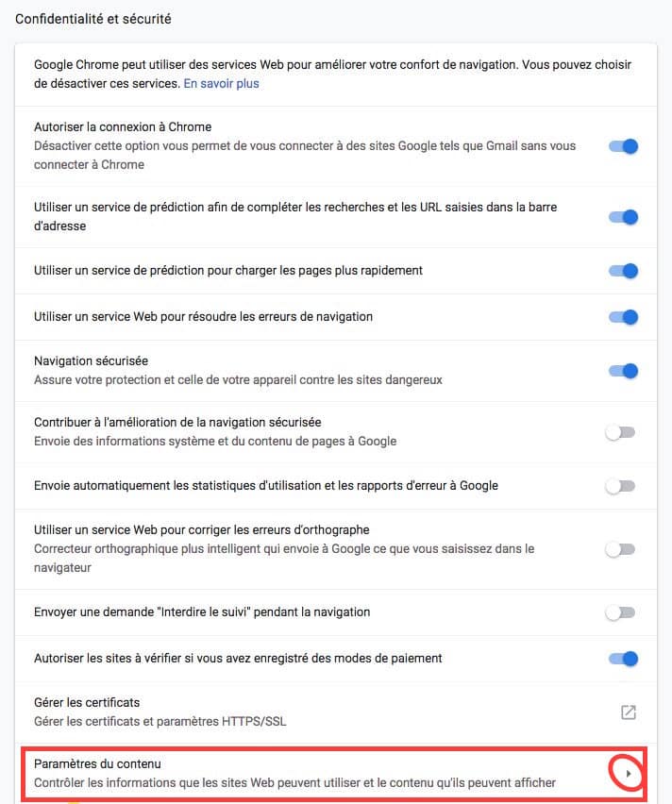Click the Confidentialité et sécurité heading
672x804 pixels.
pyautogui.click(x=94, y=18)
